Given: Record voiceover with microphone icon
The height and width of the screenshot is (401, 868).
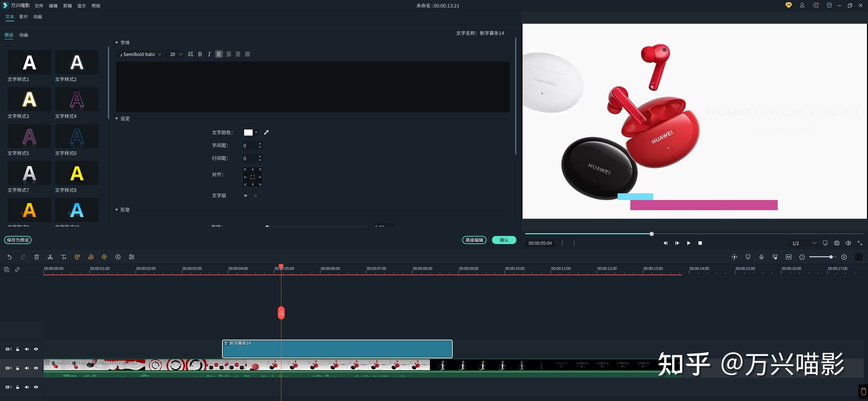Looking at the screenshot, I should click(x=762, y=257).
